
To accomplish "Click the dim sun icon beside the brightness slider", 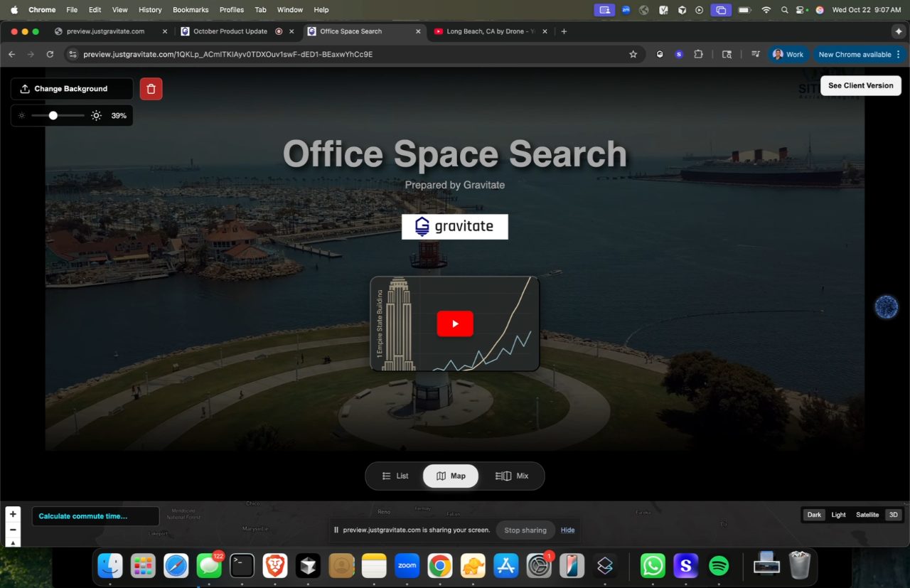I will pos(22,115).
